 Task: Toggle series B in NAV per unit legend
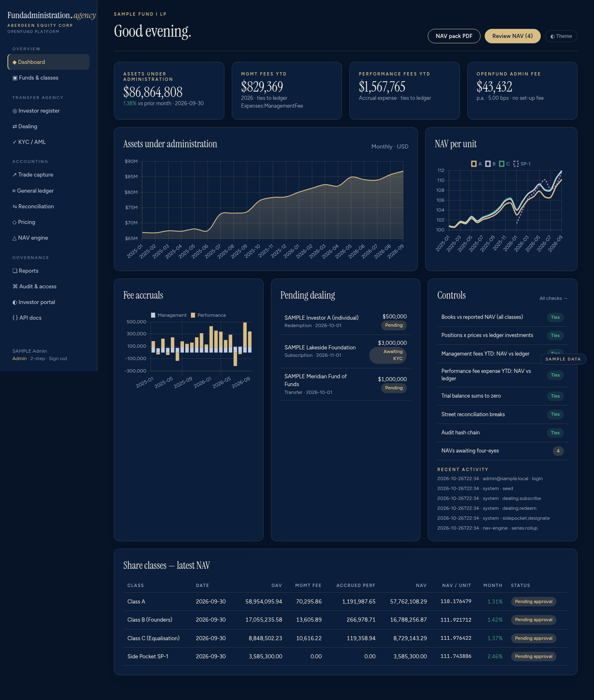[490, 164]
